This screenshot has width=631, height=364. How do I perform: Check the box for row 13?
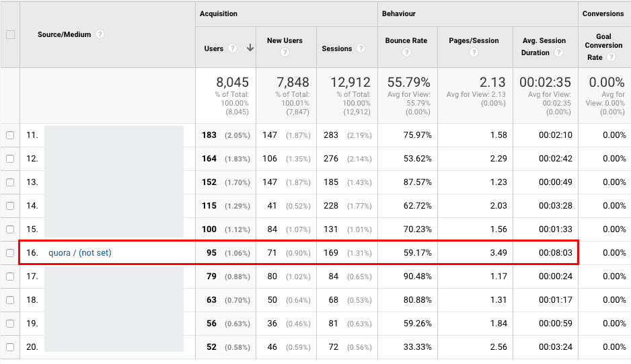(10, 182)
